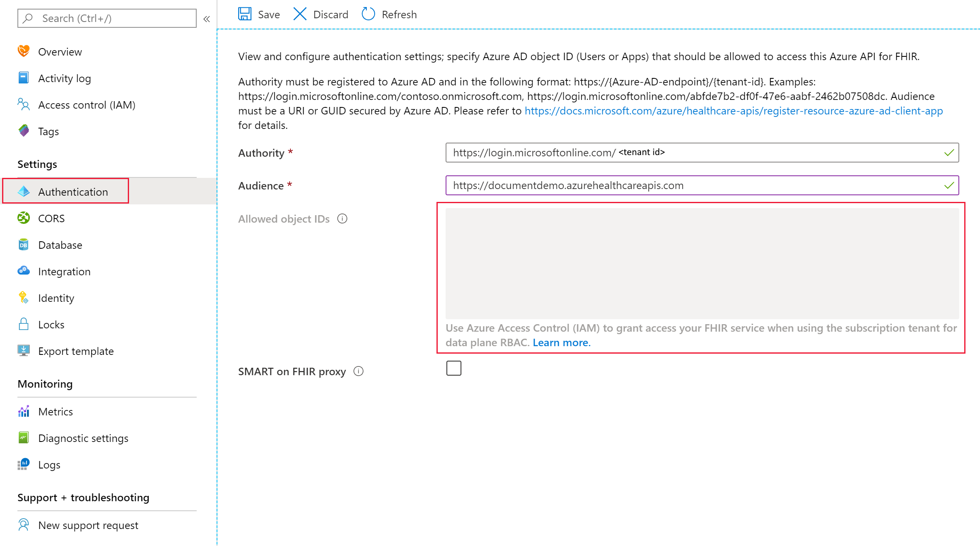Click the Authority input field
Screen dimensions: 980x546
point(702,152)
